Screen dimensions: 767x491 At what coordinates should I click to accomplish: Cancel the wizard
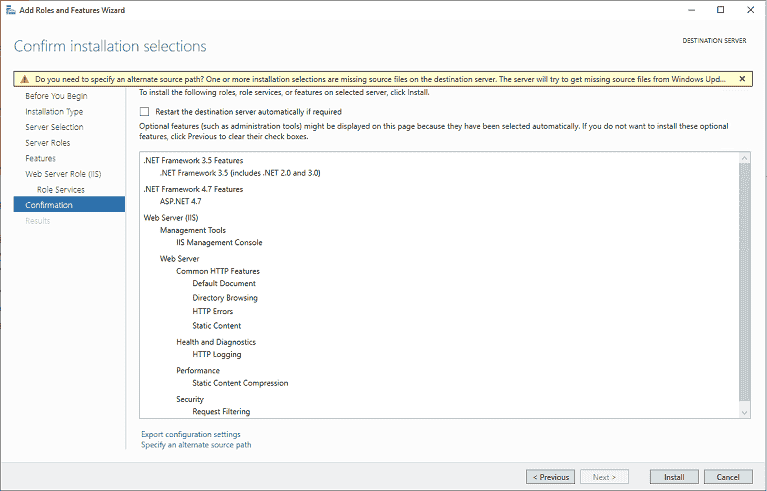tap(728, 477)
